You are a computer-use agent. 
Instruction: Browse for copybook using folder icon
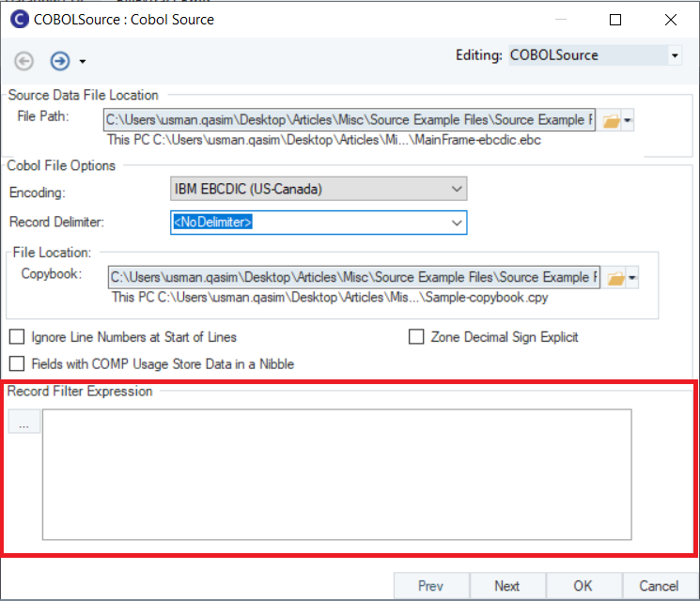click(x=614, y=278)
